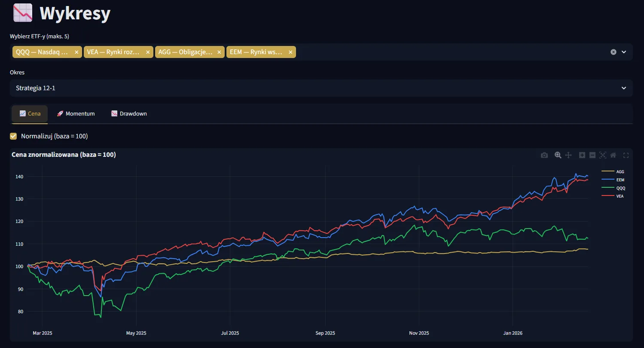Screen dimensions: 644x348
Task: Switch to the Cena tab
Action: [30, 114]
